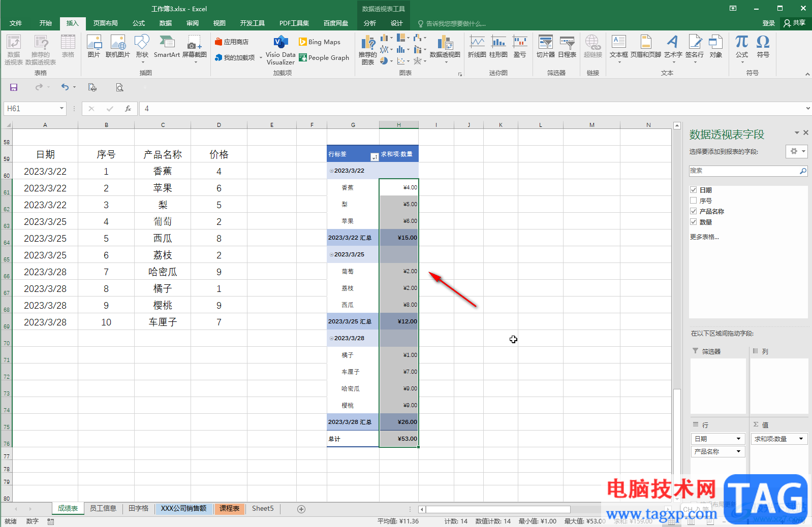The image size is (812, 527).
Task: Uncheck the 日期 field checkbox
Action: pos(693,190)
